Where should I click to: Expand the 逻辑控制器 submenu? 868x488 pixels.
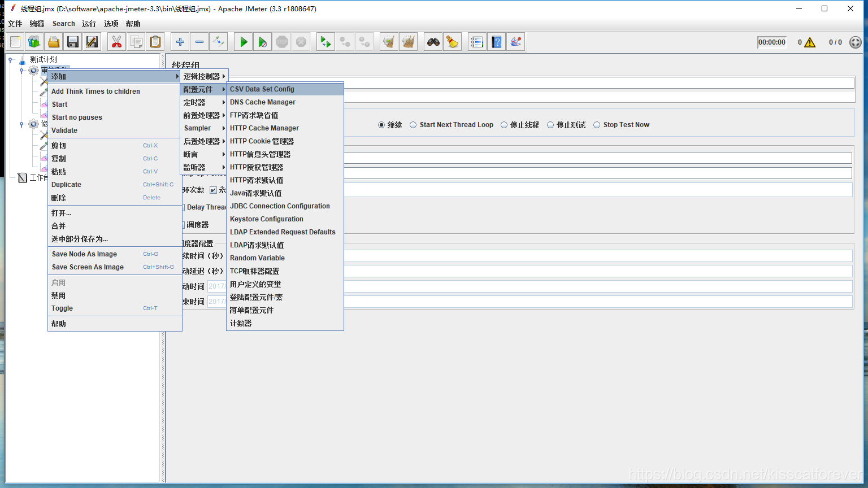203,76
